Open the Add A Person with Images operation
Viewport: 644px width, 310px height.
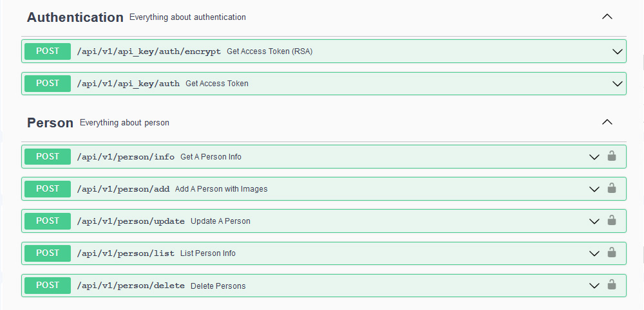tap(221, 189)
